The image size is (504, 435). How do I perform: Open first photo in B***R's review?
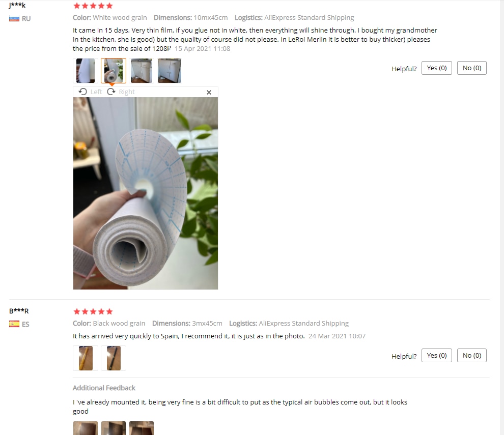tap(86, 358)
